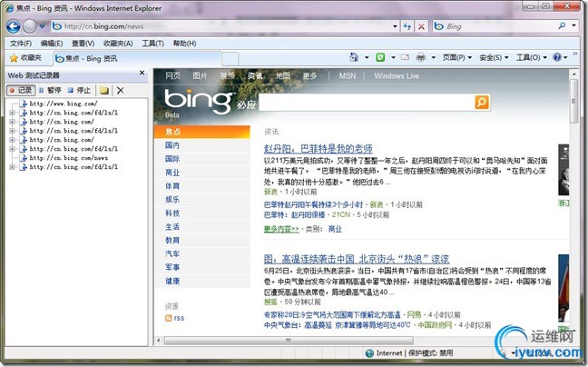Viewport: 588px width, 367px height.
Task: Open the 帮助(H) menu
Action: 184,44
